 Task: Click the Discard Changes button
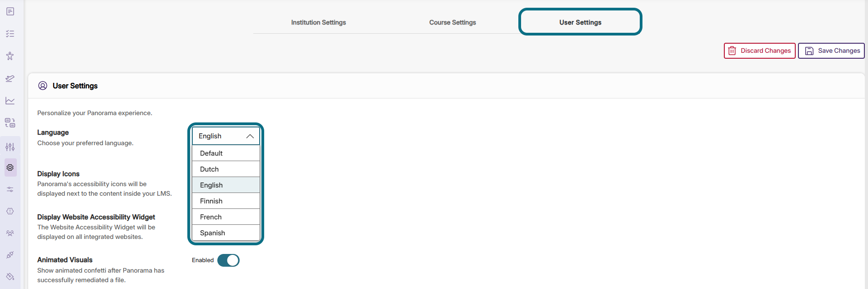tap(759, 51)
